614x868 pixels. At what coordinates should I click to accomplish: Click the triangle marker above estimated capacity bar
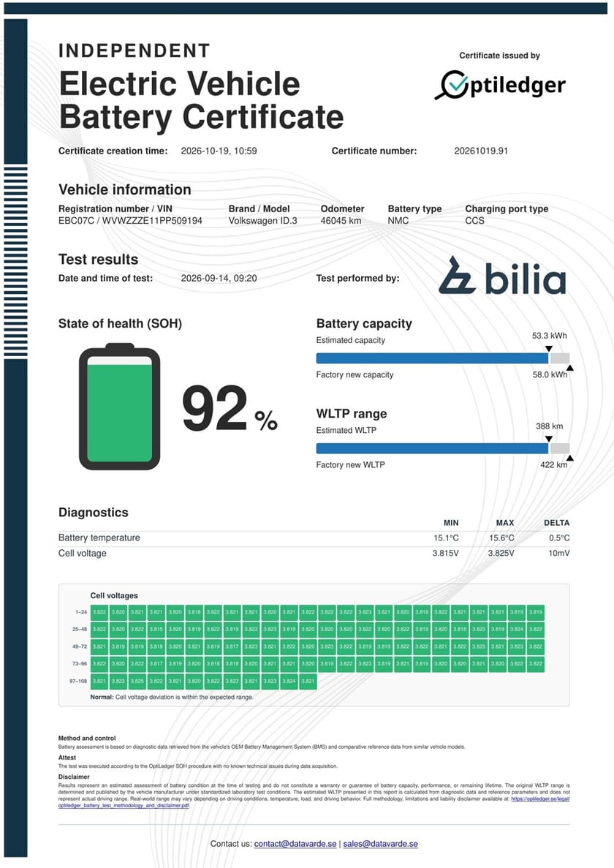point(549,349)
